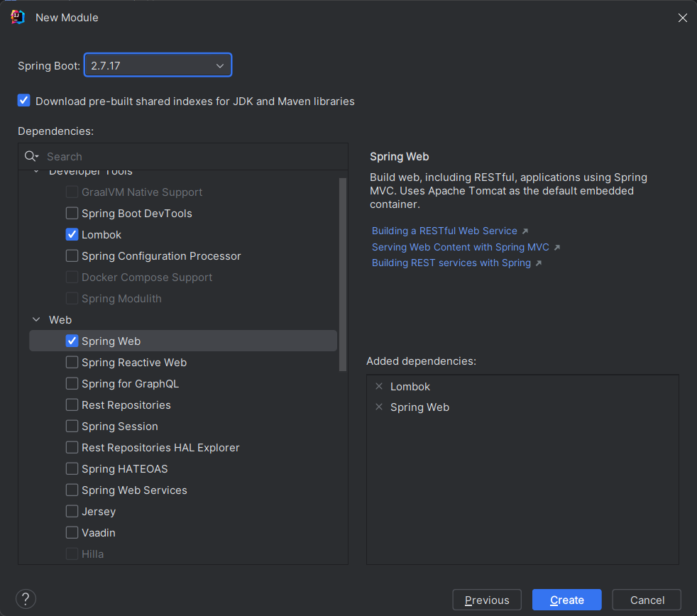Remove Spring Web from added dependencies
Image resolution: width=697 pixels, height=616 pixels.
tap(379, 407)
